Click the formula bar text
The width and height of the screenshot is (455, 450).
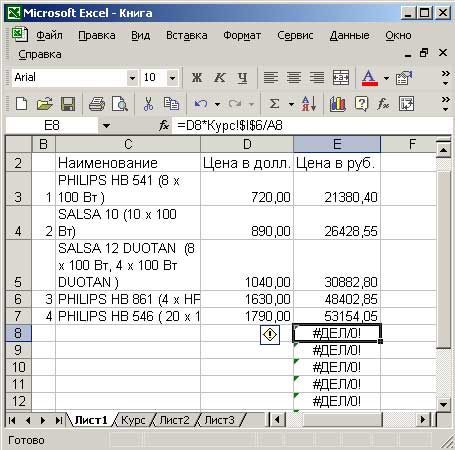coord(230,126)
